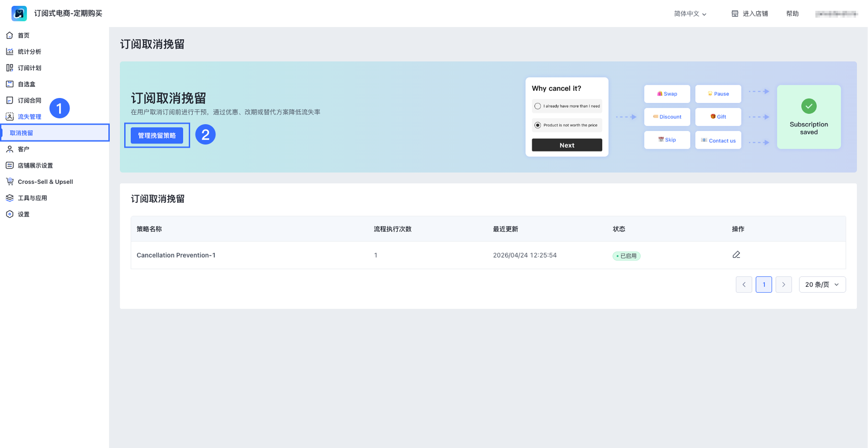Click the Subscription saved card

(809, 117)
